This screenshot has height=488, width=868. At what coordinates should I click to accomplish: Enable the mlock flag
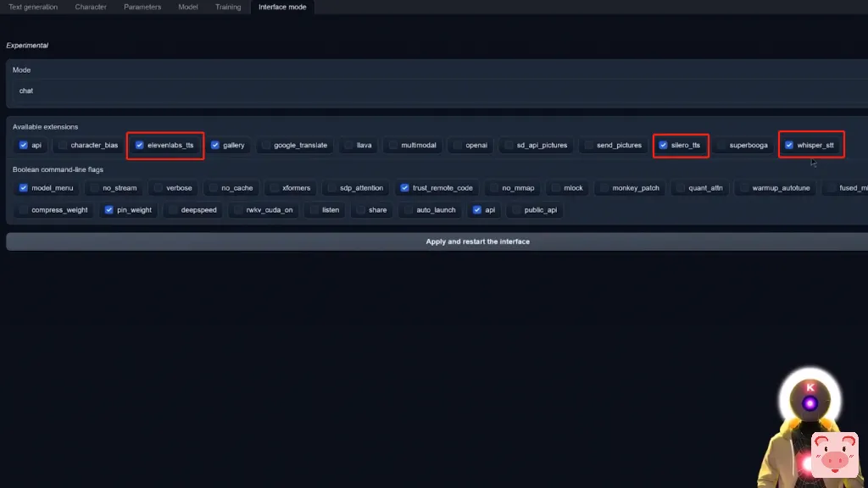point(556,188)
